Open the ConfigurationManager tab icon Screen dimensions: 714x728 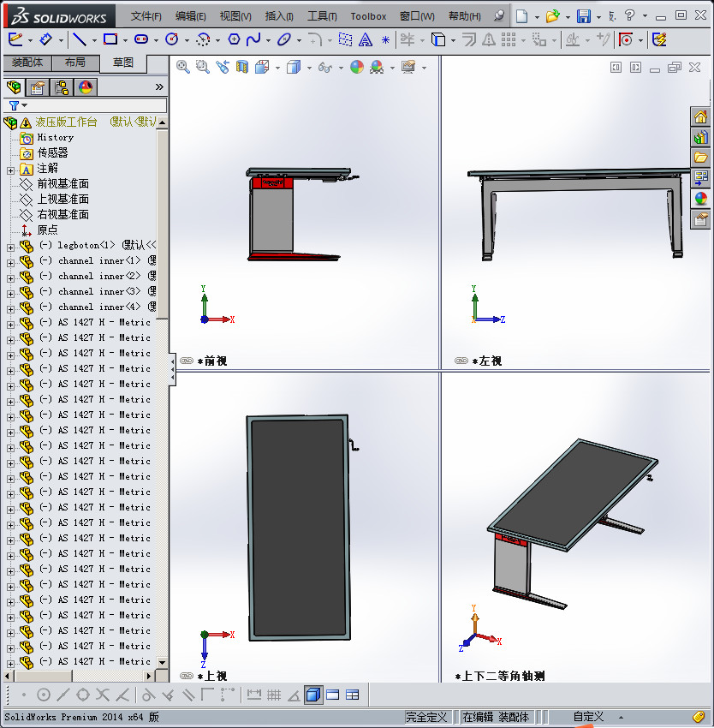[x=62, y=87]
